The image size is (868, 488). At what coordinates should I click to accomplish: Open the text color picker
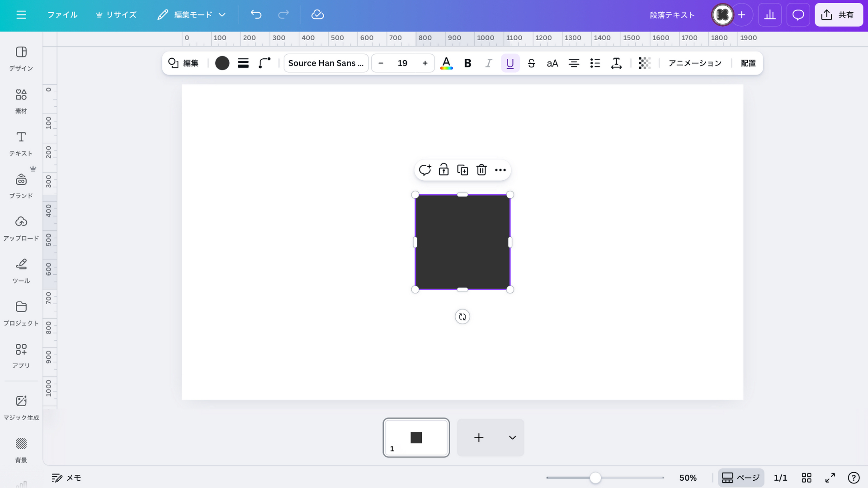(446, 63)
